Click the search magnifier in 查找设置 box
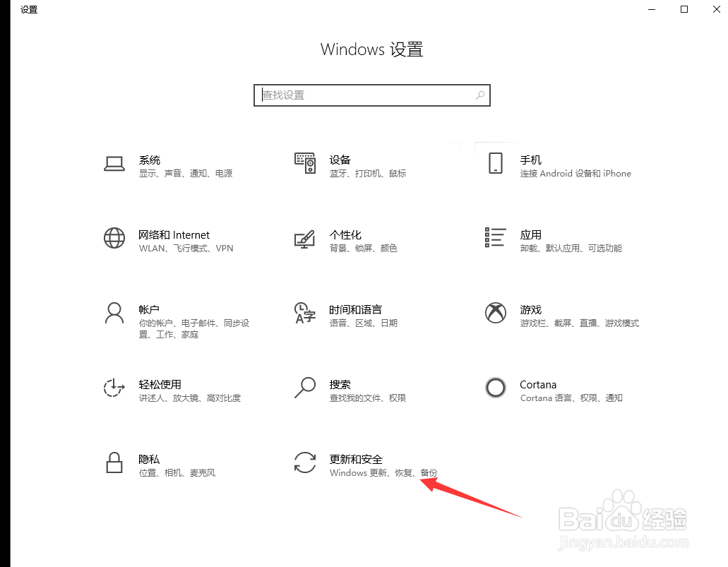Viewport: 728px width, 567px height. pyautogui.click(x=480, y=95)
